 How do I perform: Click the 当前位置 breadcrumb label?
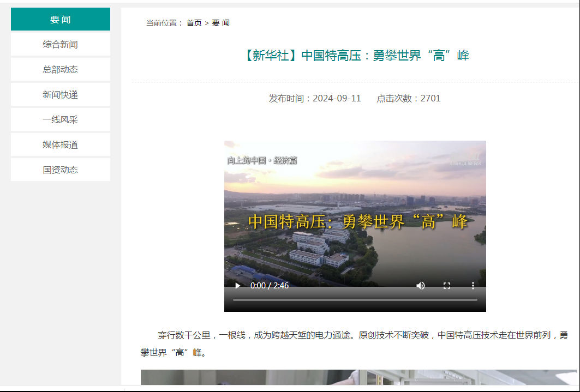click(x=165, y=23)
